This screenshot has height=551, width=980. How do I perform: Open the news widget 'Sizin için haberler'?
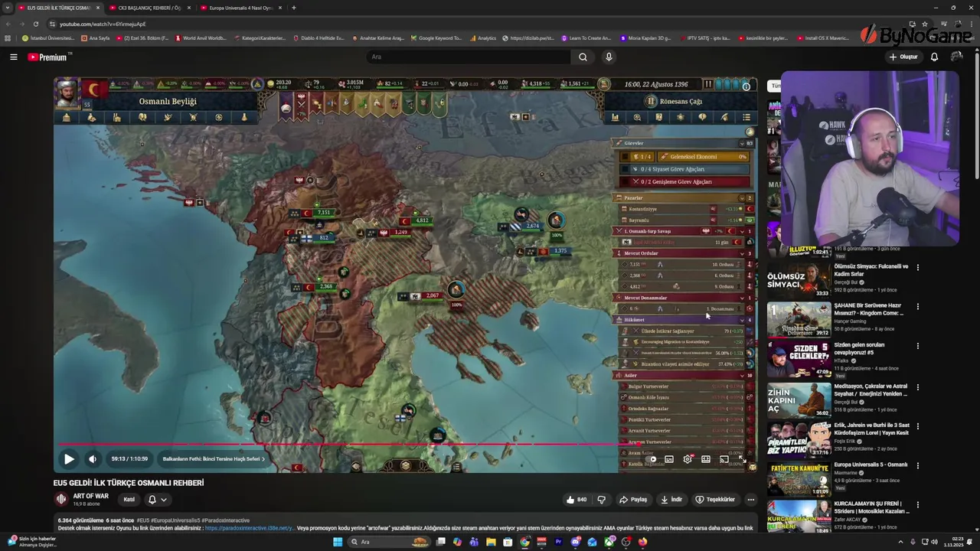32,542
